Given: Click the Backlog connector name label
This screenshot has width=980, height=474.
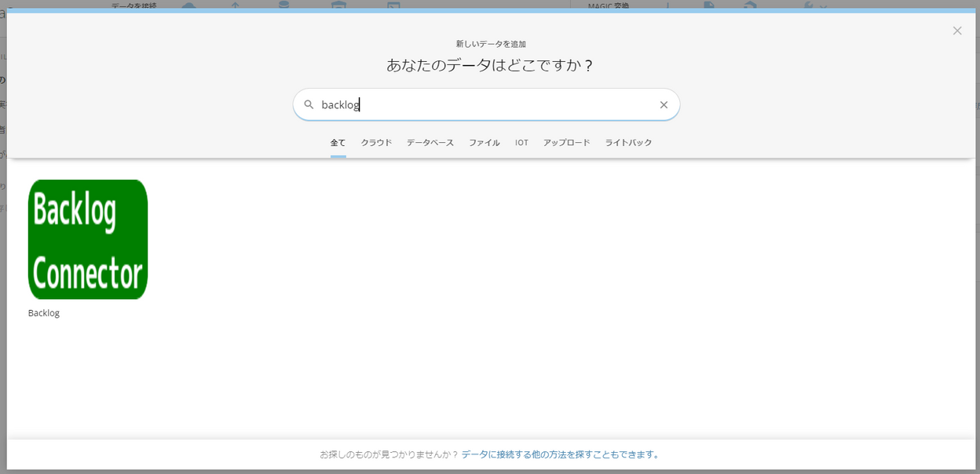Looking at the screenshot, I should click(x=44, y=313).
